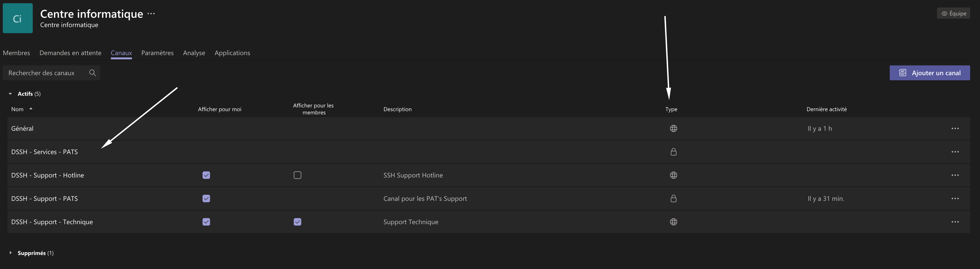Click the Équipe button
This screenshot has height=269, width=980.
[953, 13]
